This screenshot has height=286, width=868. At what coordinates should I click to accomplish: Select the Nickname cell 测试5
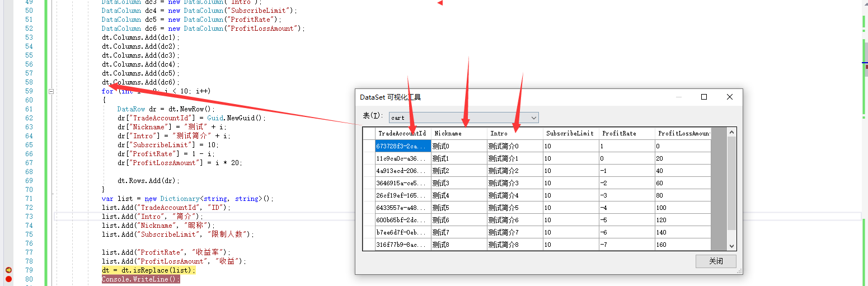point(459,208)
